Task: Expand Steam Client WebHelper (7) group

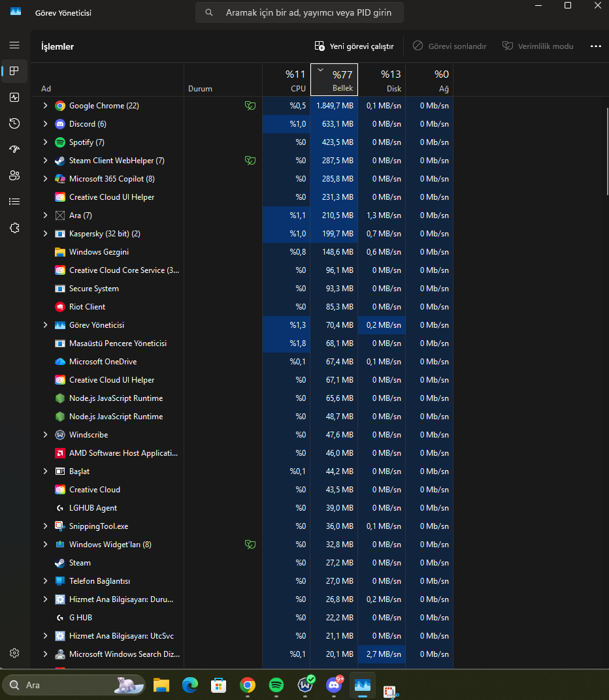Action: (x=45, y=160)
